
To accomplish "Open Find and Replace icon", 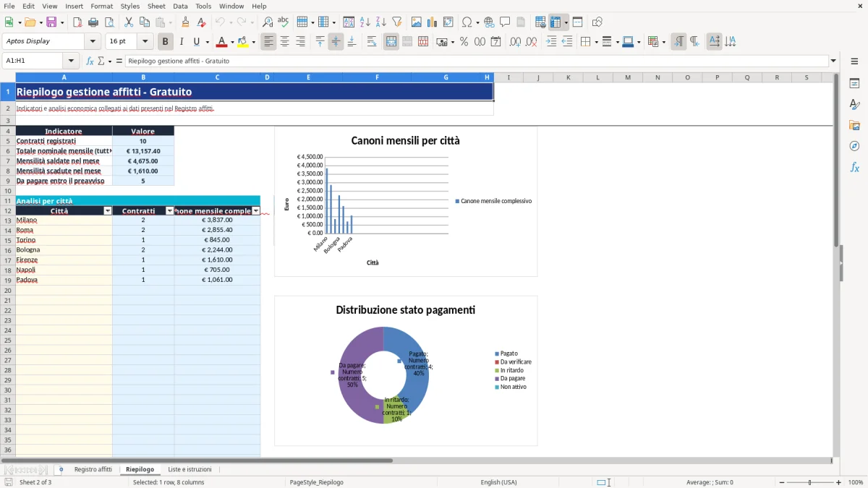I will coord(268,22).
